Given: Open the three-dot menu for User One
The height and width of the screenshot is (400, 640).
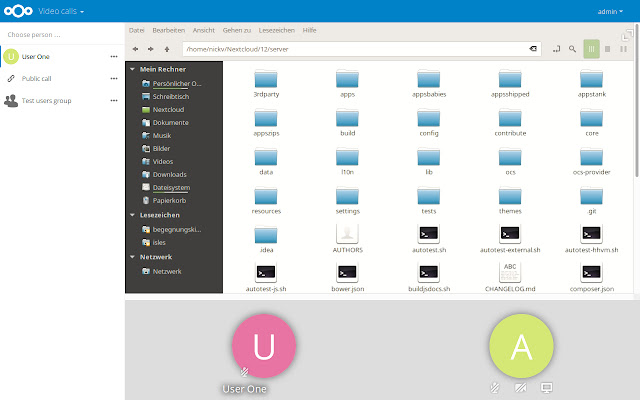Looking at the screenshot, I should tap(113, 57).
